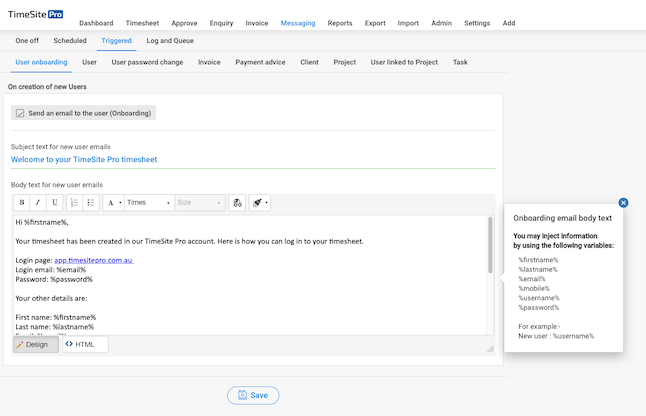Open the Import menu
646x416 pixels.
coord(408,23)
